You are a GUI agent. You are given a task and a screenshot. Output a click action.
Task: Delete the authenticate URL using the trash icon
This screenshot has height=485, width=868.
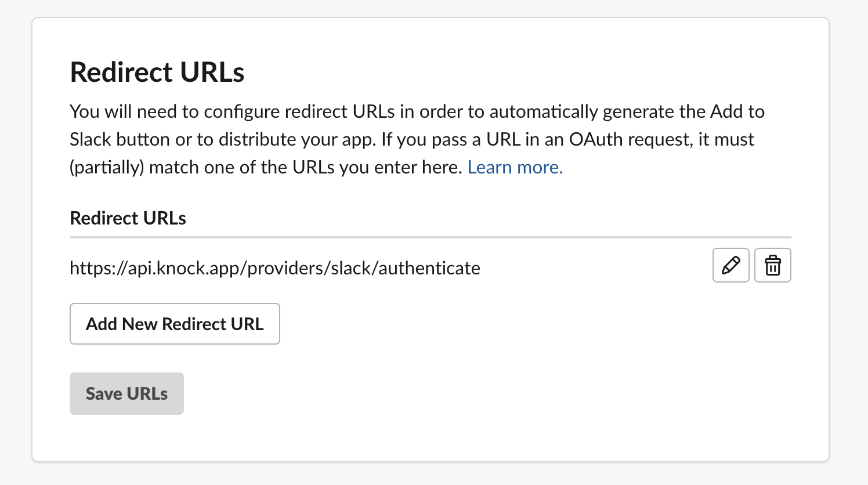point(772,265)
